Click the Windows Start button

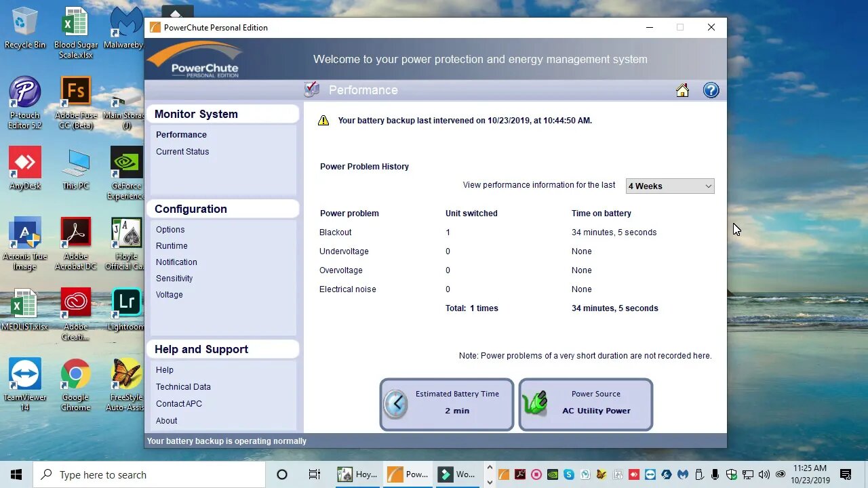coord(16,474)
